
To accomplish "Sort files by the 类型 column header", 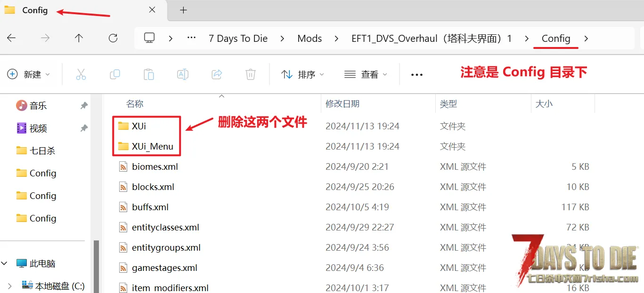I will pyautogui.click(x=448, y=104).
